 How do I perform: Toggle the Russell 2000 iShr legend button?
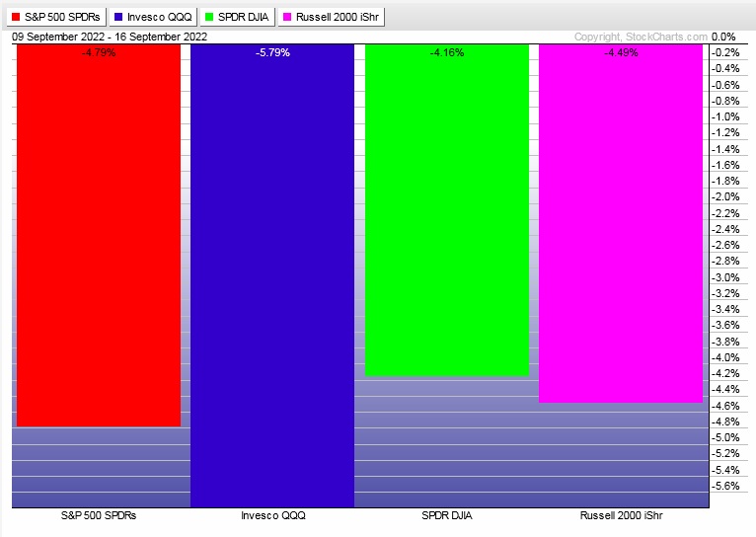pos(331,17)
